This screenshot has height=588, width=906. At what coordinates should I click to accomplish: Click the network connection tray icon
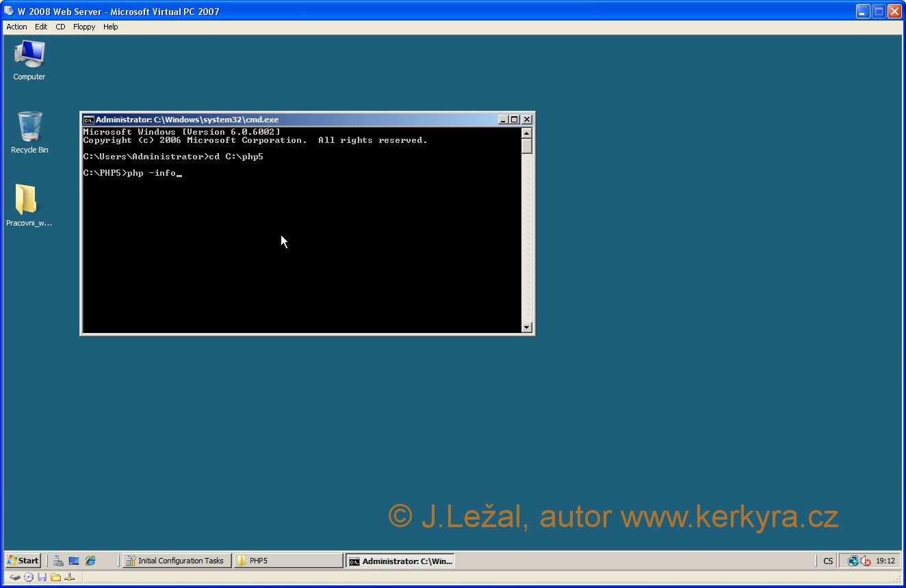click(853, 561)
